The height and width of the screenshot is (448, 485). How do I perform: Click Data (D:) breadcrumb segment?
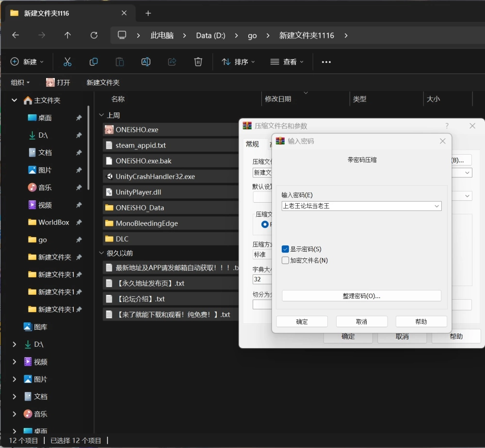210,35
